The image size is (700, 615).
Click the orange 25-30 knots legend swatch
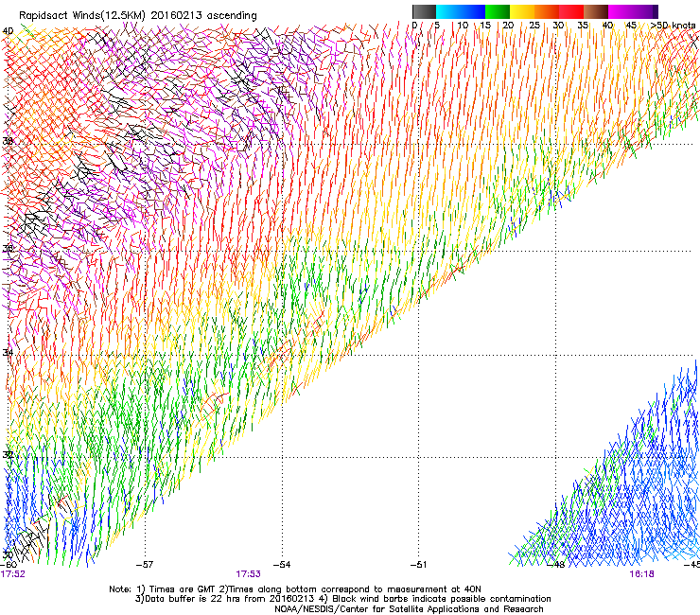click(x=547, y=11)
